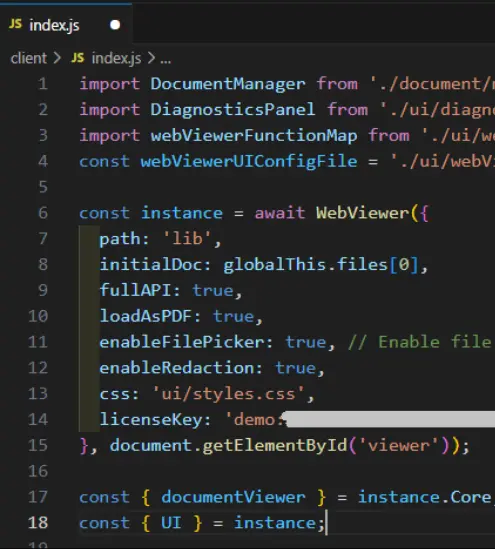Click line number 18 in the gutter

click(38, 523)
